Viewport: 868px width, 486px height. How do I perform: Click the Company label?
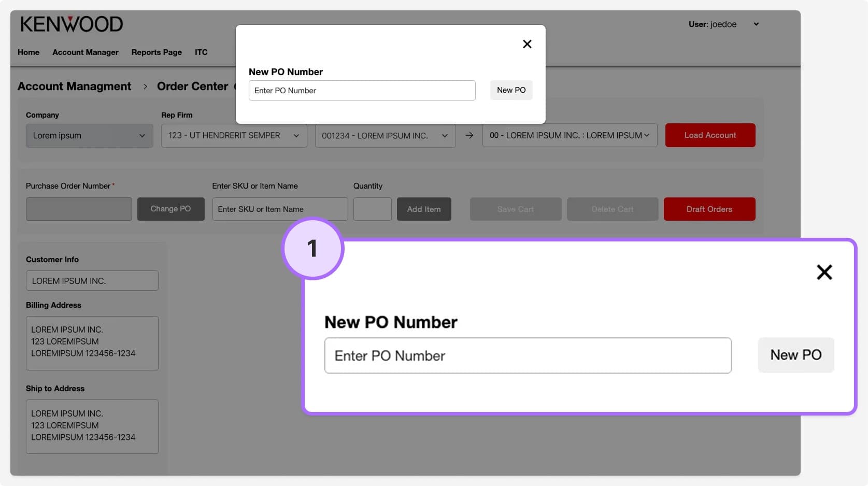pyautogui.click(x=42, y=115)
